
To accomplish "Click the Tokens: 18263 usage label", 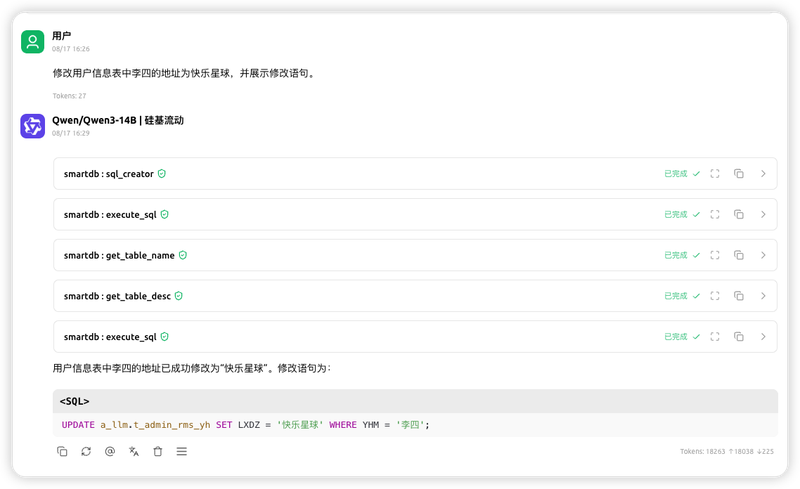I will tap(727, 451).
